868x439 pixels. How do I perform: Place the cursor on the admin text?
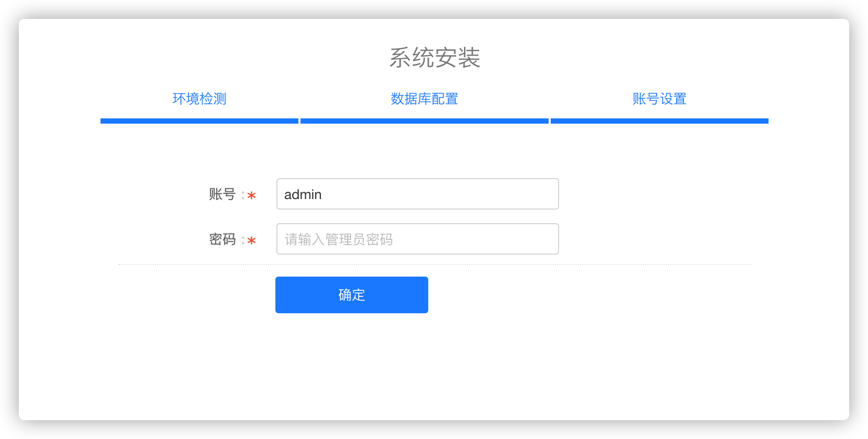[303, 194]
